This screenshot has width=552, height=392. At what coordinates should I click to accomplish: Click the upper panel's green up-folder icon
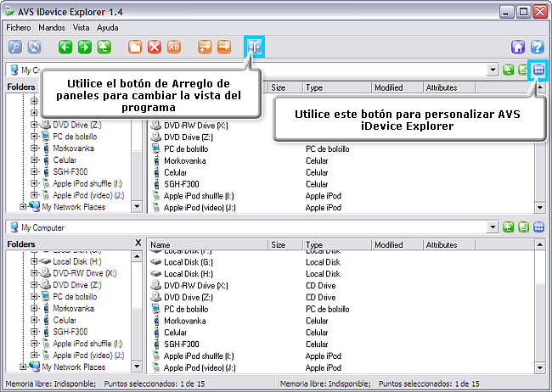[x=508, y=70]
